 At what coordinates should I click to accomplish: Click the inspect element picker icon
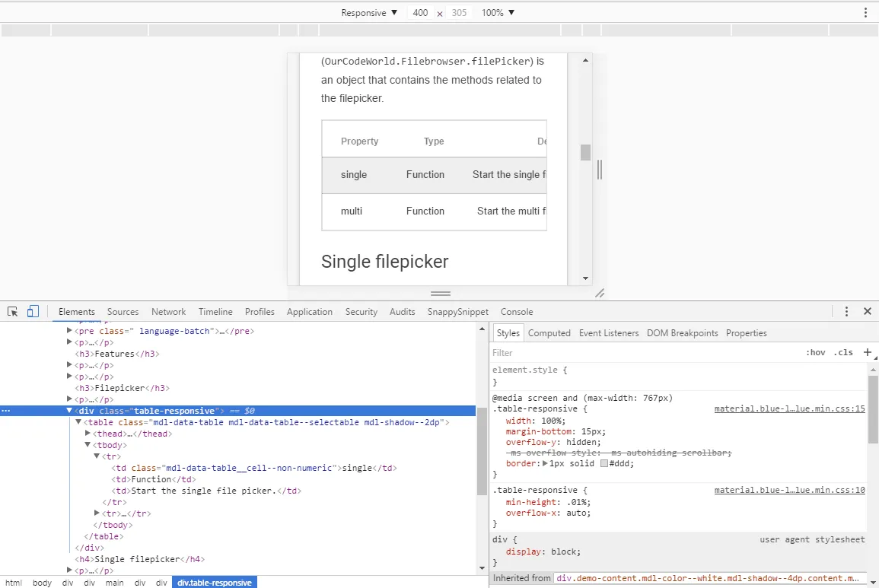pos(13,312)
